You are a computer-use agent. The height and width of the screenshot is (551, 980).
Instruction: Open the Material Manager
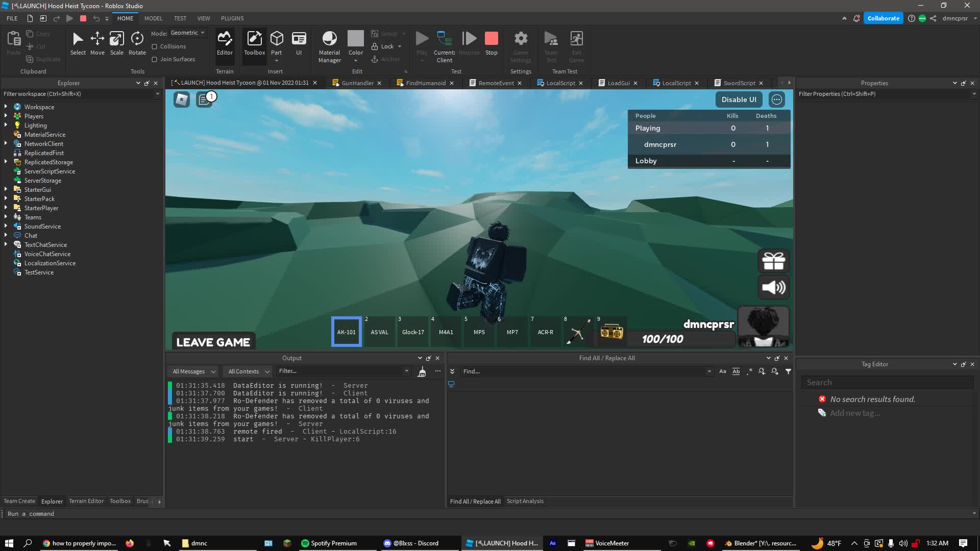click(x=329, y=47)
